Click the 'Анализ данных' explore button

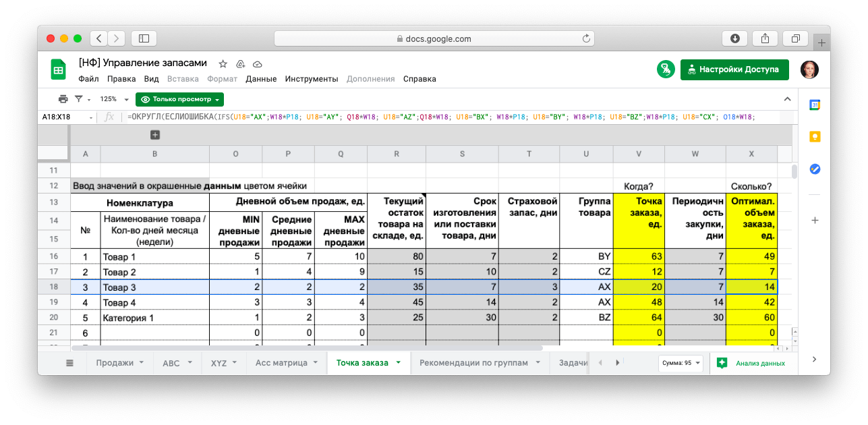pos(752,363)
